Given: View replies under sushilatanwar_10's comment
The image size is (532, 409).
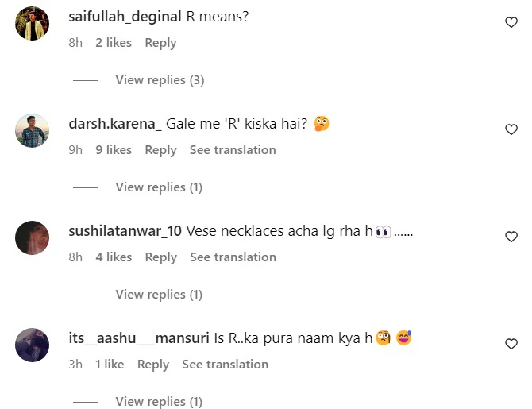Looking at the screenshot, I should [x=158, y=295].
